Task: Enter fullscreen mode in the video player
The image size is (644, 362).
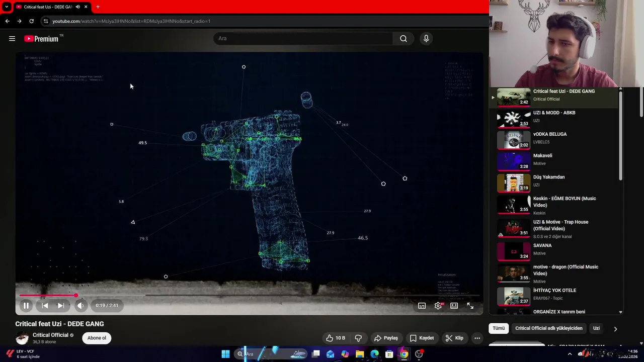Action: point(470,306)
